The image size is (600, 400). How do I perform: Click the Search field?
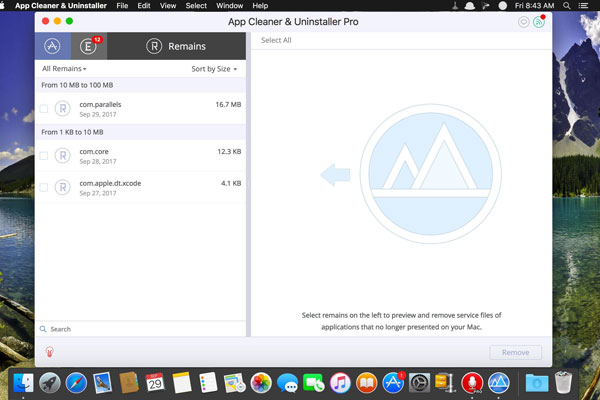pyautogui.click(x=140, y=329)
